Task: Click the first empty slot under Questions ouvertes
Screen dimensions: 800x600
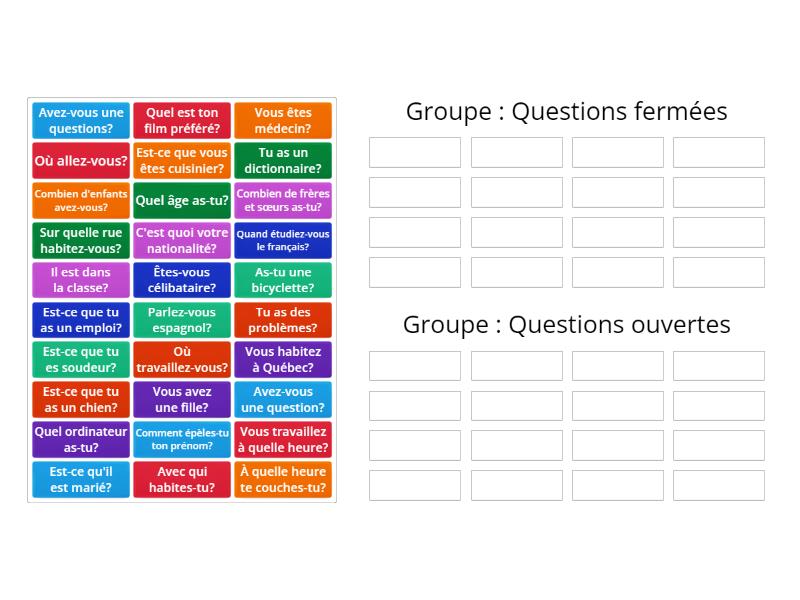Action: pyautogui.click(x=414, y=364)
